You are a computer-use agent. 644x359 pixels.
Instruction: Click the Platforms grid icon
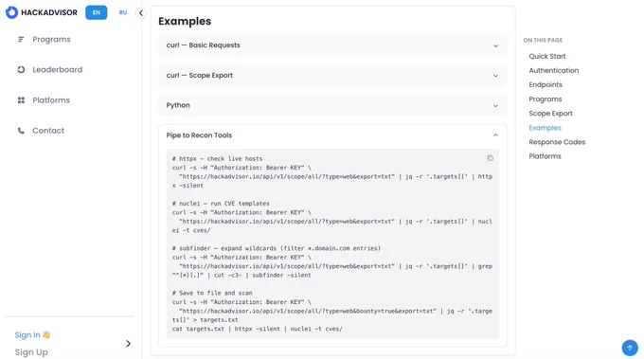click(x=21, y=100)
